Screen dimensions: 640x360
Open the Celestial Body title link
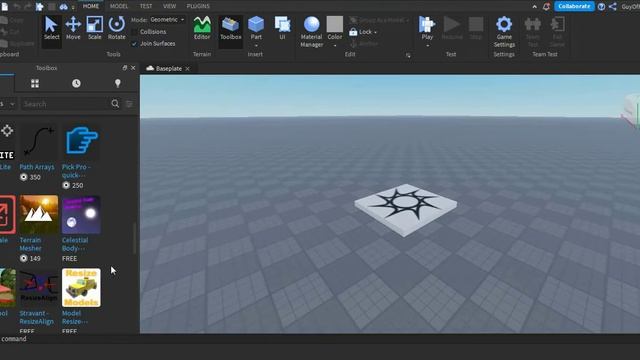point(75,244)
